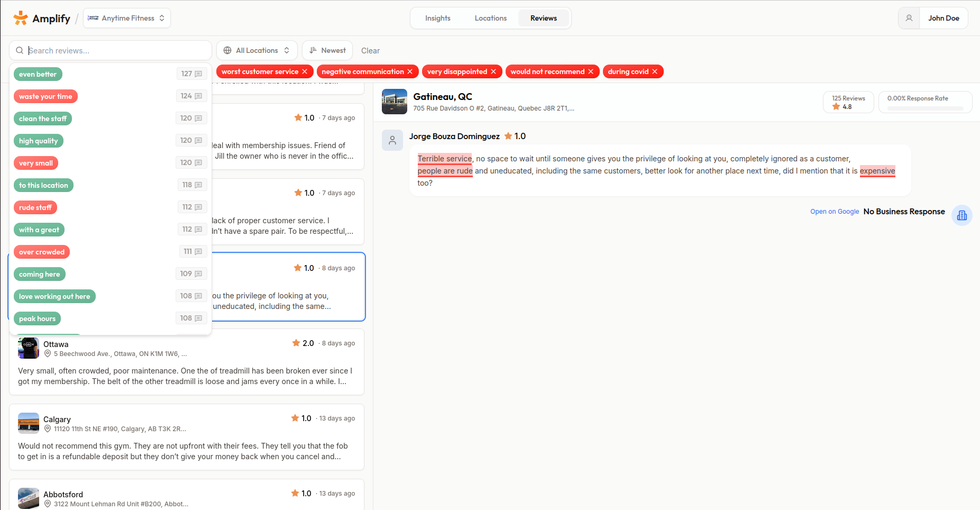Viewport: 980px width, 510px height.
Task: Clear all active filters
Action: pos(370,51)
